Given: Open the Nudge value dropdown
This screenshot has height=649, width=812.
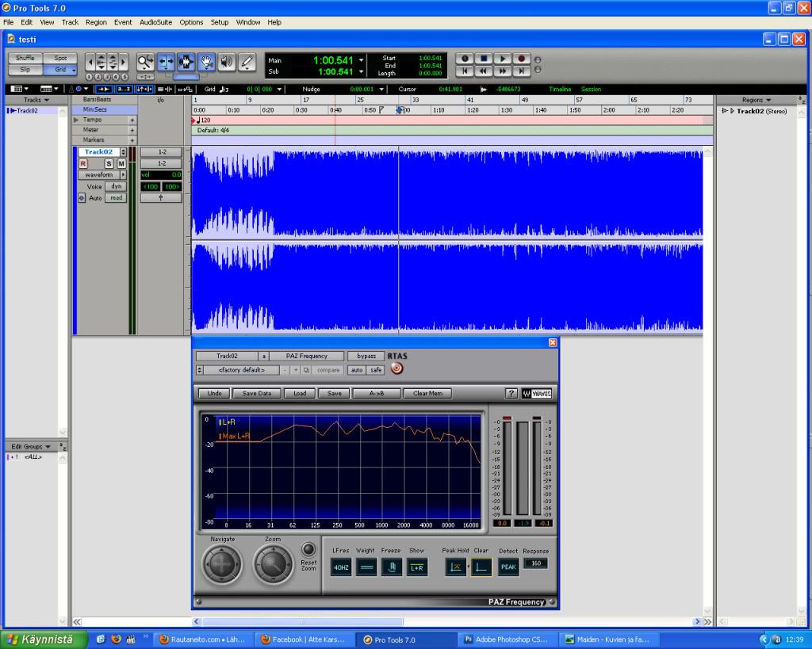Looking at the screenshot, I should click(381, 89).
